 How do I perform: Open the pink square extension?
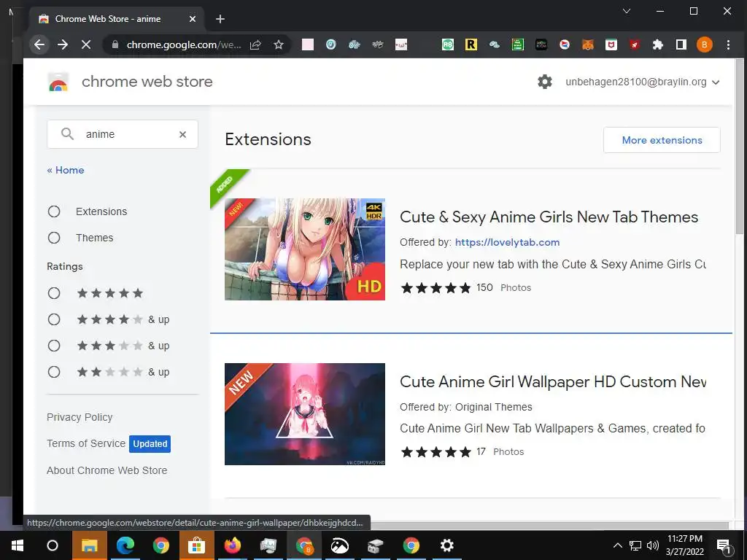(308, 44)
